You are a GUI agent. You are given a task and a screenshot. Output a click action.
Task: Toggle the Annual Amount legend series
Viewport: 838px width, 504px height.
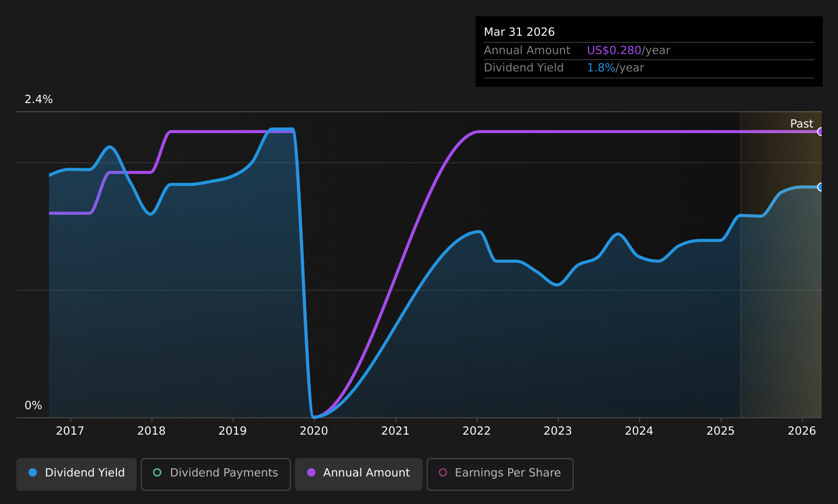359,474
